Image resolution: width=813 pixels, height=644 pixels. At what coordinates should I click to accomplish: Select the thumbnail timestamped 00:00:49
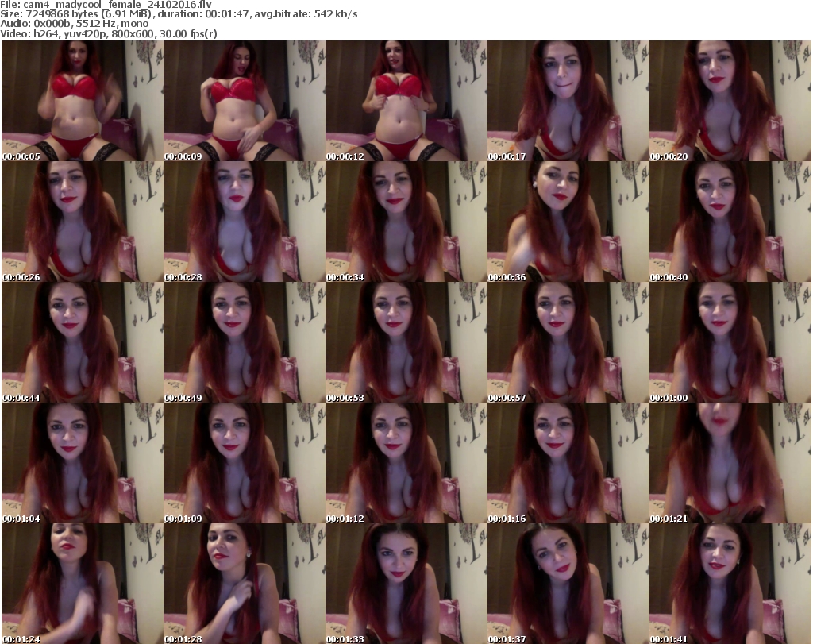245,342
